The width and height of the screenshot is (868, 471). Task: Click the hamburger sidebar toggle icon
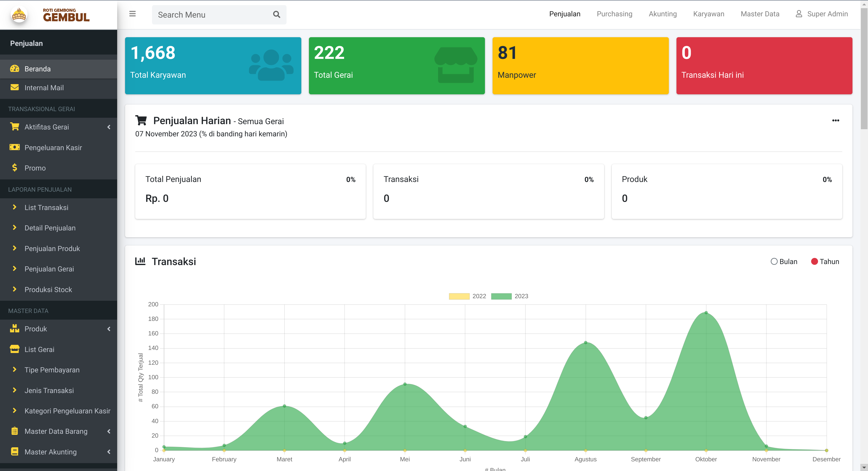click(x=132, y=14)
